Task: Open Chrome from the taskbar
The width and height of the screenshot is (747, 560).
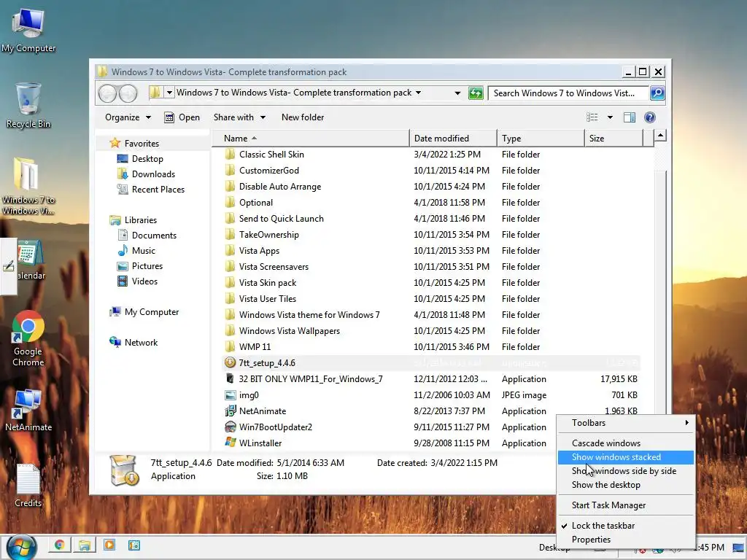Action: click(x=60, y=545)
